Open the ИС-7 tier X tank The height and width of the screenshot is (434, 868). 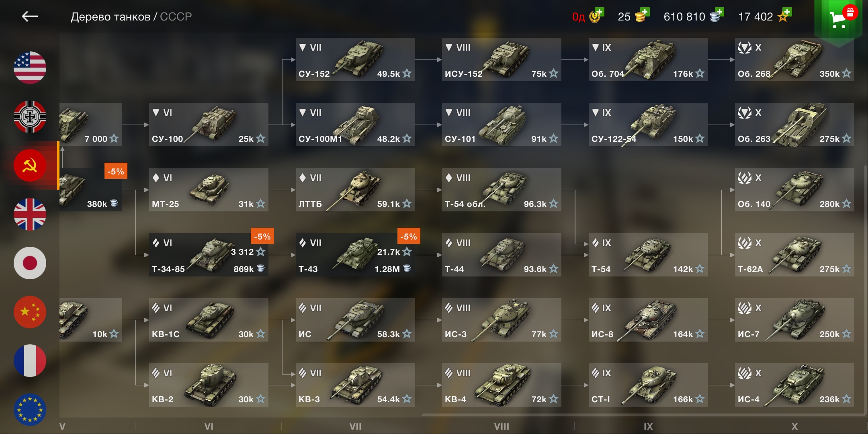point(794,320)
